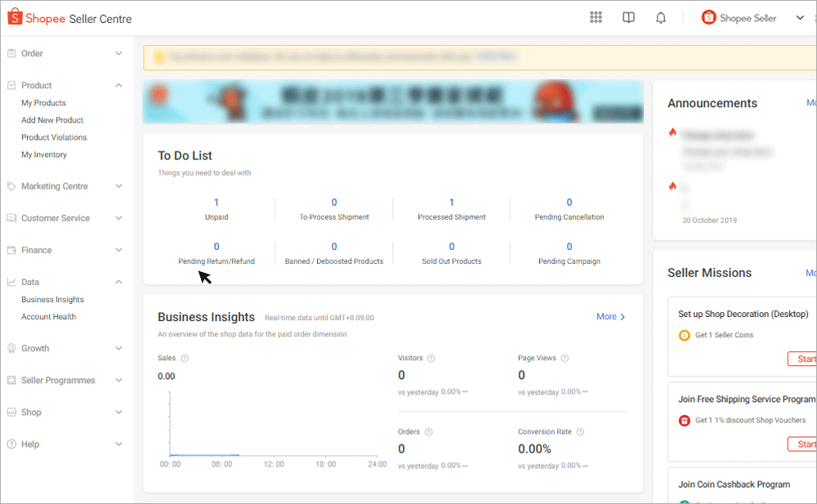Click the Growth sidebar icon

click(10, 348)
